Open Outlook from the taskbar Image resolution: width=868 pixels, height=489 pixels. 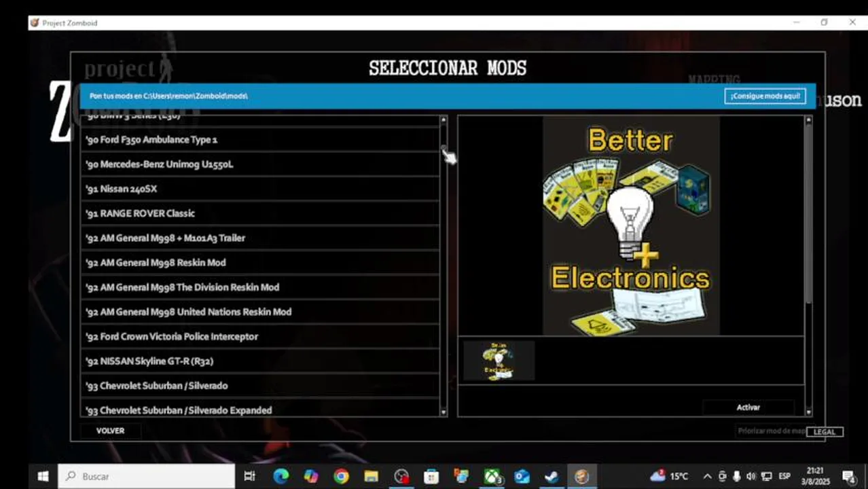coord(522,476)
